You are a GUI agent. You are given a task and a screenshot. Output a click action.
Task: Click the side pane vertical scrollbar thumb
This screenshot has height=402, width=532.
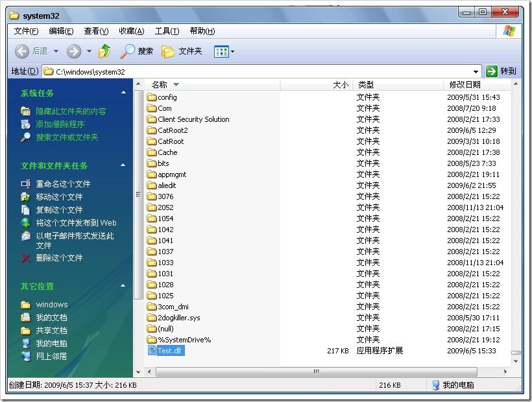coord(138,195)
